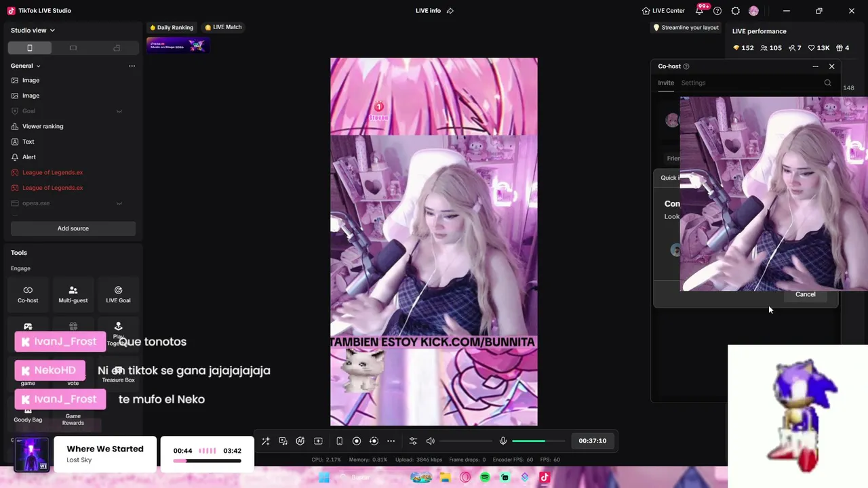Image resolution: width=868 pixels, height=488 pixels.
Task: Open the settings gear icon in title bar
Action: click(x=735, y=11)
